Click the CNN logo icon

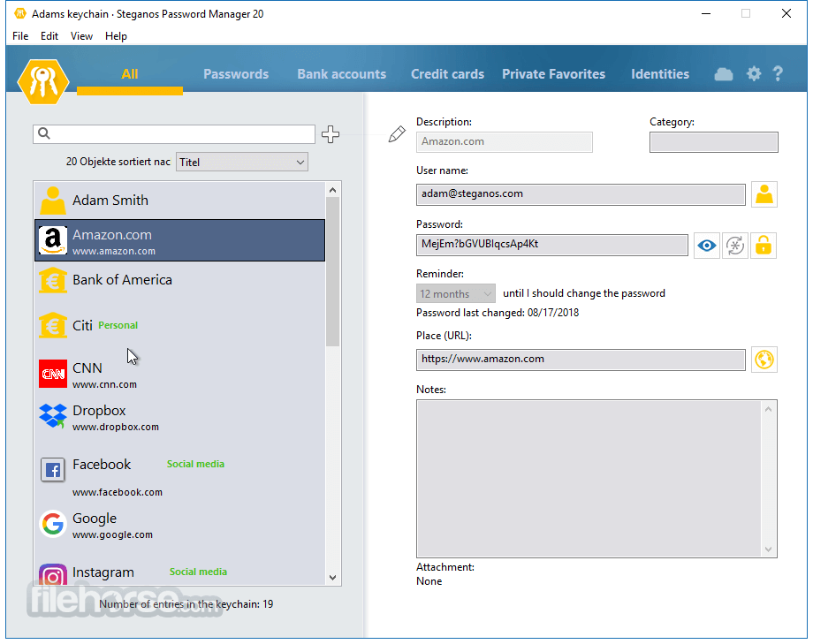point(53,374)
